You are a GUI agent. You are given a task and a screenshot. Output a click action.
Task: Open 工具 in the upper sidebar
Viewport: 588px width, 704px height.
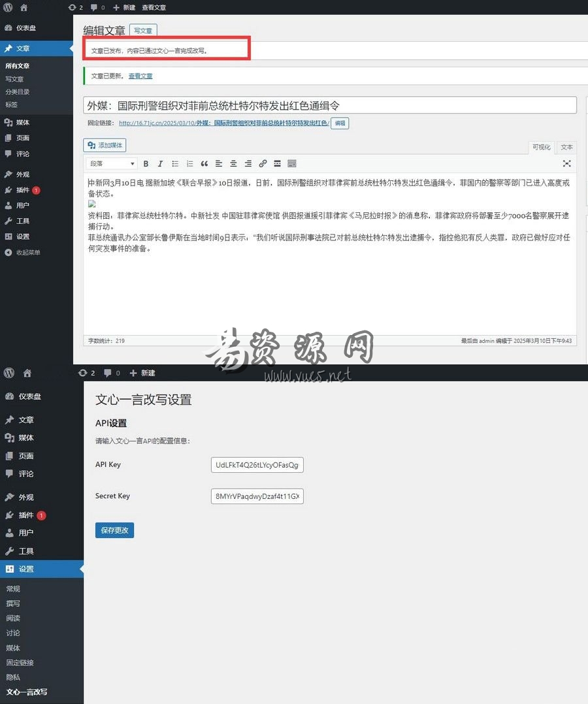tap(22, 221)
